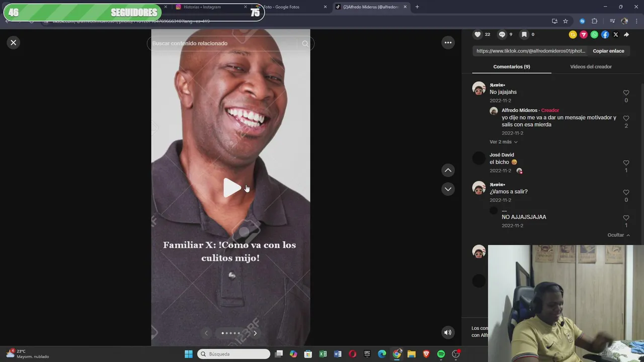Share to X
This screenshot has height=362, width=644.
tap(616, 35)
